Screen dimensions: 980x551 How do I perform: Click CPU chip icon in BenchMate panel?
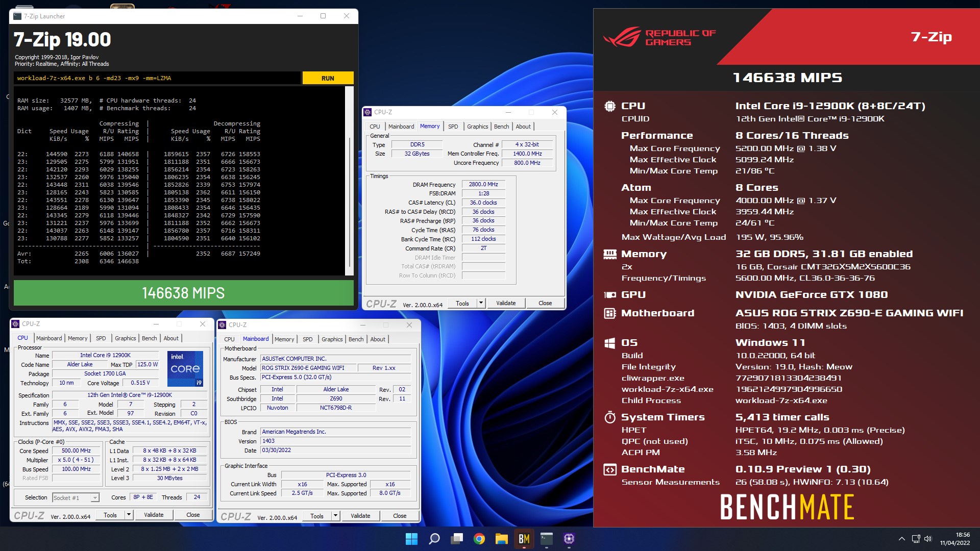(x=609, y=106)
